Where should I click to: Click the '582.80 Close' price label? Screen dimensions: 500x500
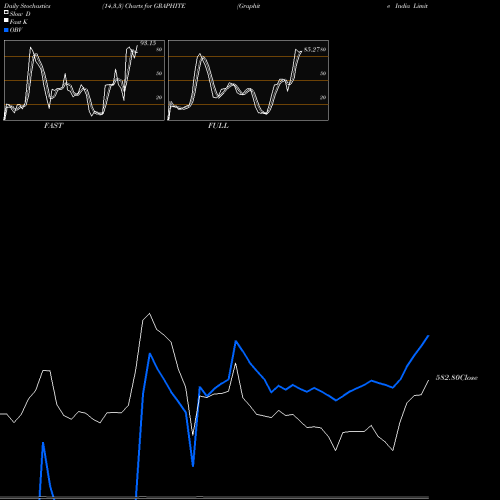tap(457, 378)
